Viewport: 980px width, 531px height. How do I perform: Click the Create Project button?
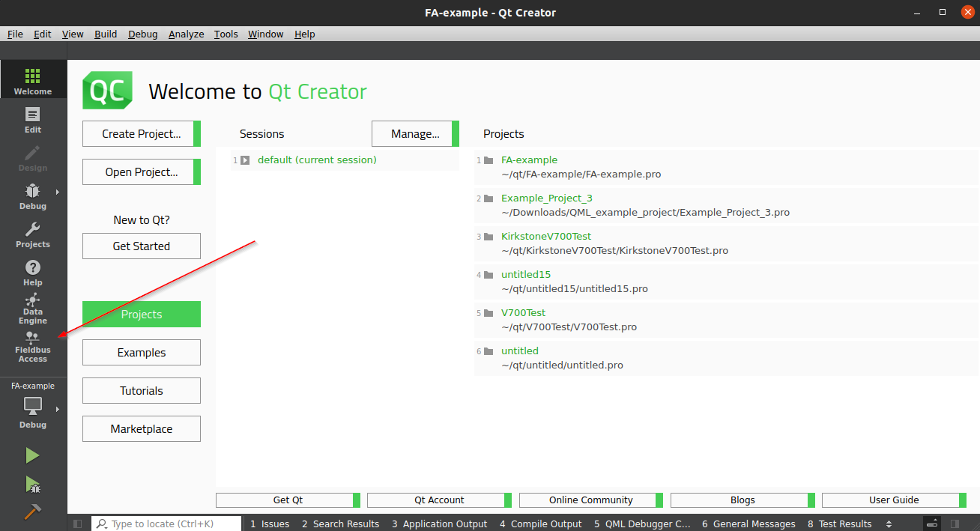[141, 133]
